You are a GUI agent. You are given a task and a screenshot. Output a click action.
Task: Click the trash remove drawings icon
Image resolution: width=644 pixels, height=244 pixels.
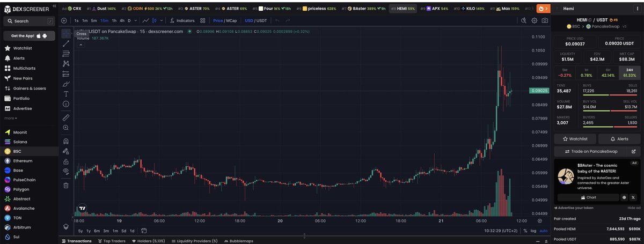pos(66,186)
